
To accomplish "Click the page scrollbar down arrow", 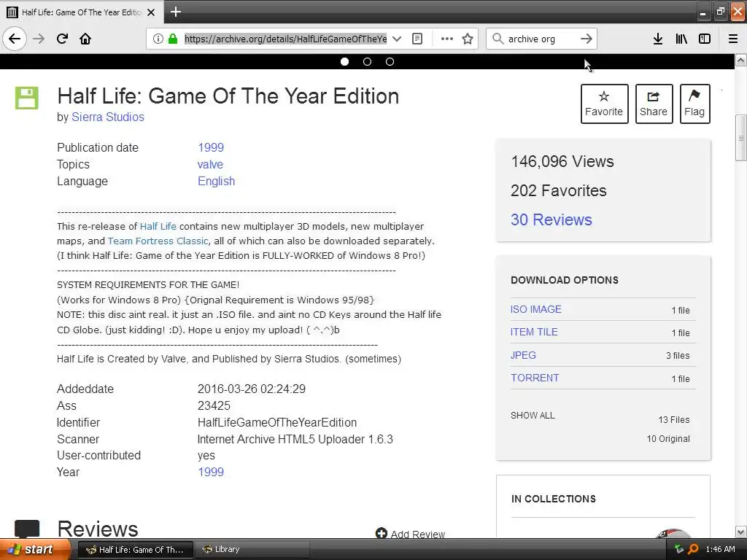I will [x=740, y=532].
